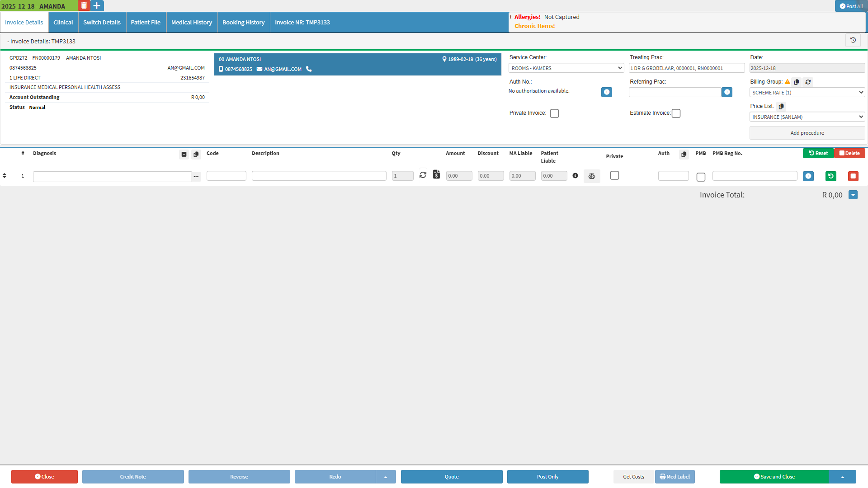The image size is (868, 488).
Task: Click the copy icon next to Price List
Action: 781,106
